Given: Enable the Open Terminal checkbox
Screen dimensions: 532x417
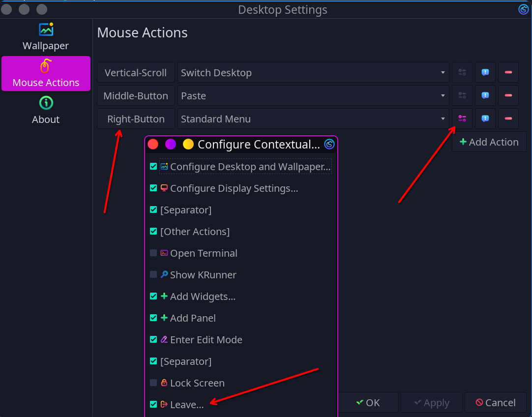Looking at the screenshot, I should pyautogui.click(x=153, y=253).
